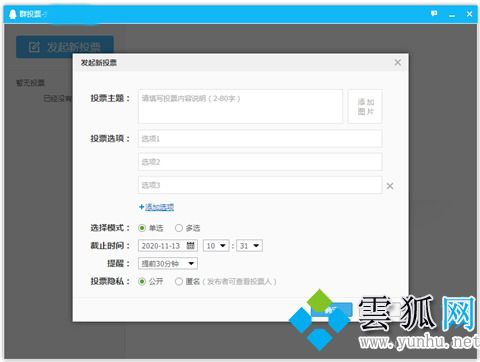Image resolution: width=480 pixels, height=362 pixels.
Task: Close the 发起新投票 dialog
Action: (398, 62)
